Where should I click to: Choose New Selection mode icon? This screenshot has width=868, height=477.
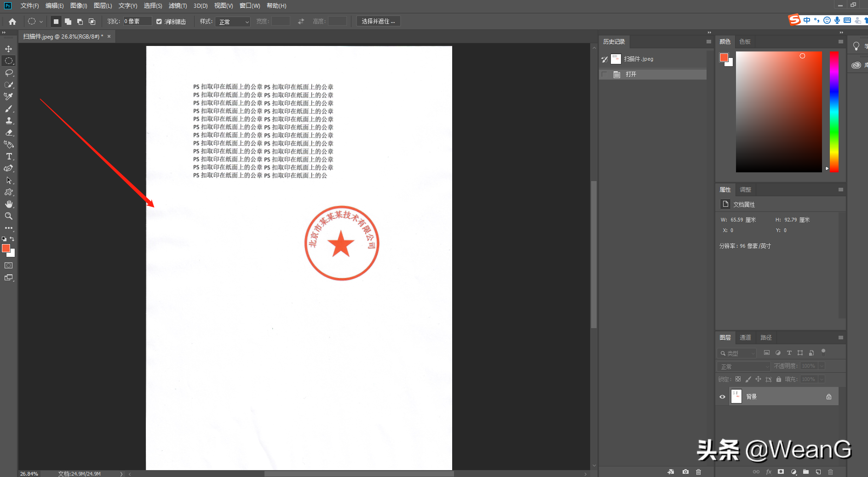pos(56,22)
